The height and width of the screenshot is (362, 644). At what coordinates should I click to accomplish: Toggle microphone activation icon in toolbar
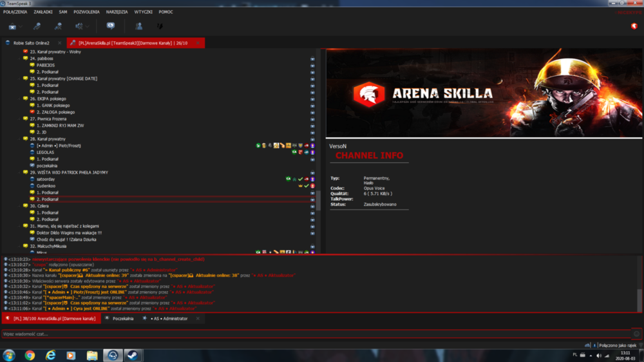click(x=58, y=26)
